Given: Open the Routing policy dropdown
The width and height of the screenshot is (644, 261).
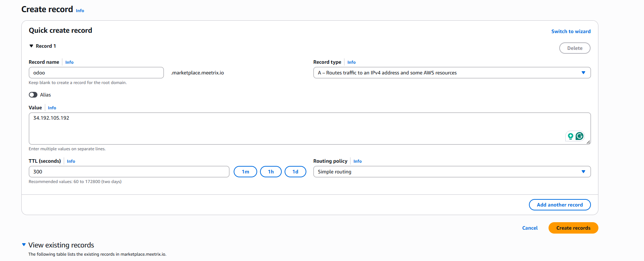Looking at the screenshot, I should point(452,172).
